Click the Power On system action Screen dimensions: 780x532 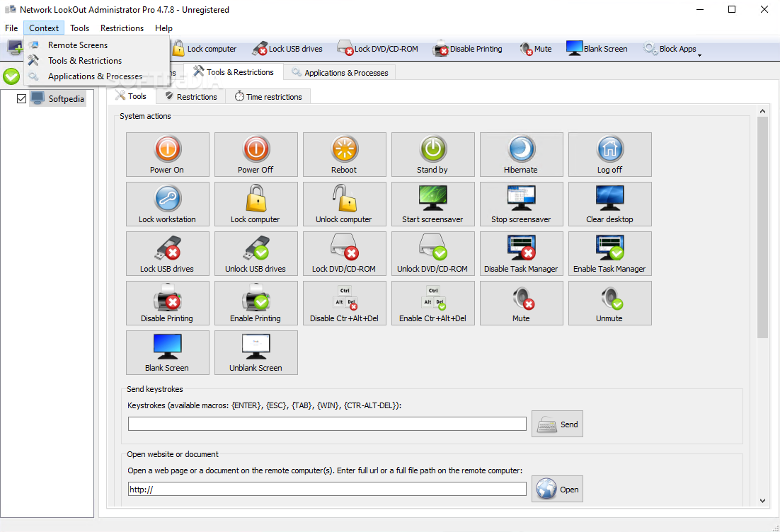point(167,154)
